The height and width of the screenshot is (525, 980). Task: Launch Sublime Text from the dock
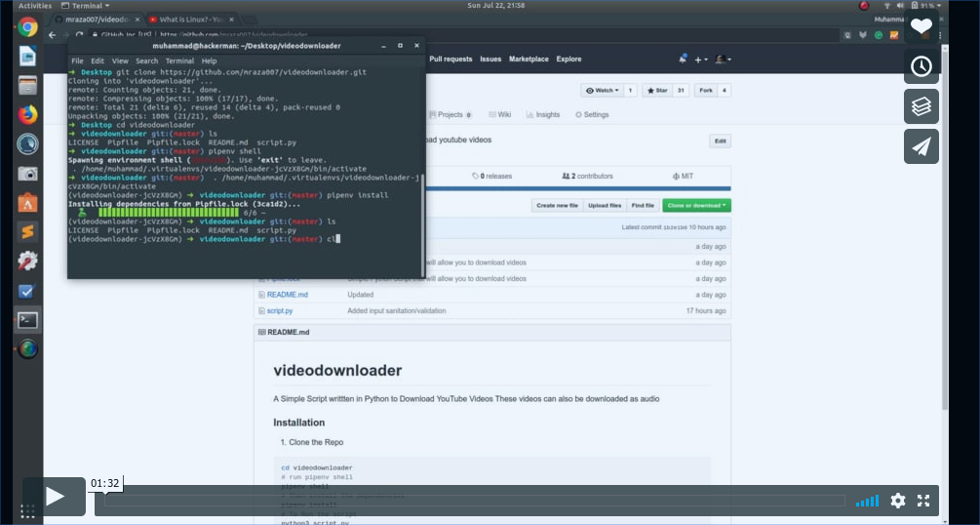pyautogui.click(x=27, y=232)
